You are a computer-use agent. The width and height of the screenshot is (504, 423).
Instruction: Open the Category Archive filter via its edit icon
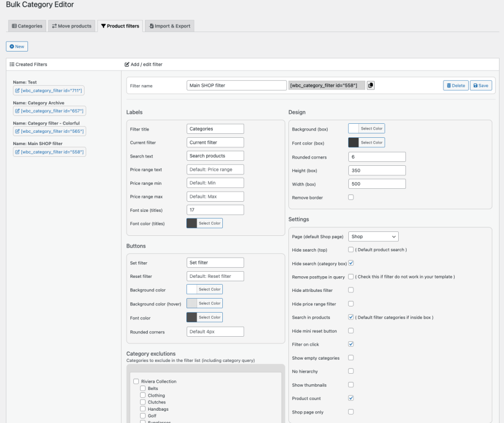(18, 111)
